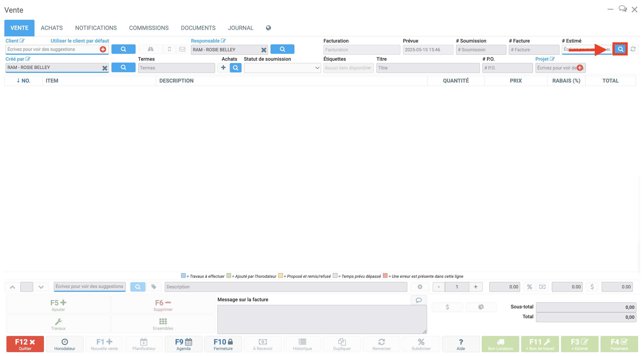The width and height of the screenshot is (644, 356).
Task: Open the Étiquettes dropdown
Action: point(348,68)
